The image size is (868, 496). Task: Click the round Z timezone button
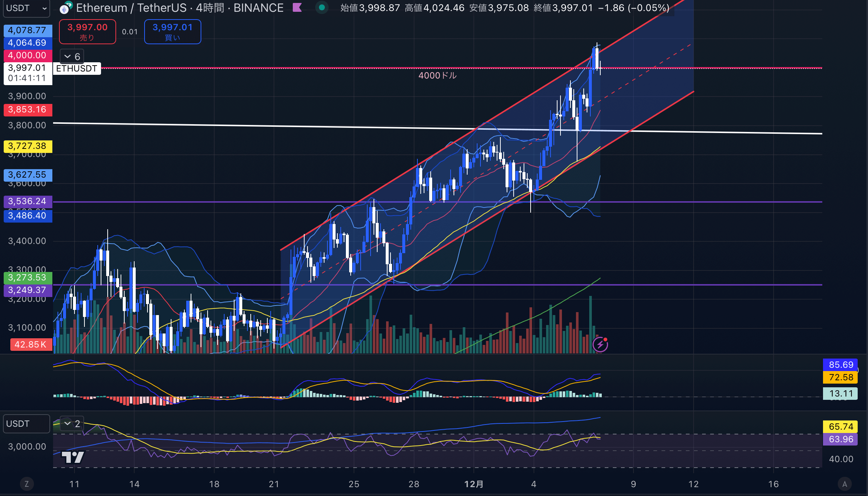point(27,484)
